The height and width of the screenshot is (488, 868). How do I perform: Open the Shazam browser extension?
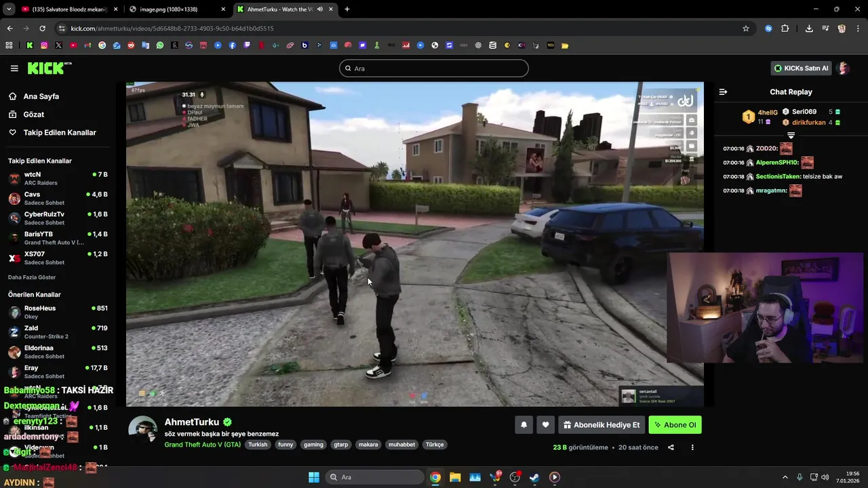click(768, 28)
